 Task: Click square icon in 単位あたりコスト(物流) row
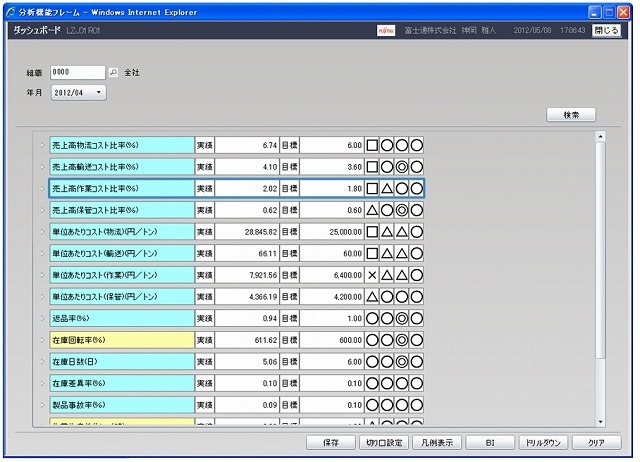coord(372,232)
